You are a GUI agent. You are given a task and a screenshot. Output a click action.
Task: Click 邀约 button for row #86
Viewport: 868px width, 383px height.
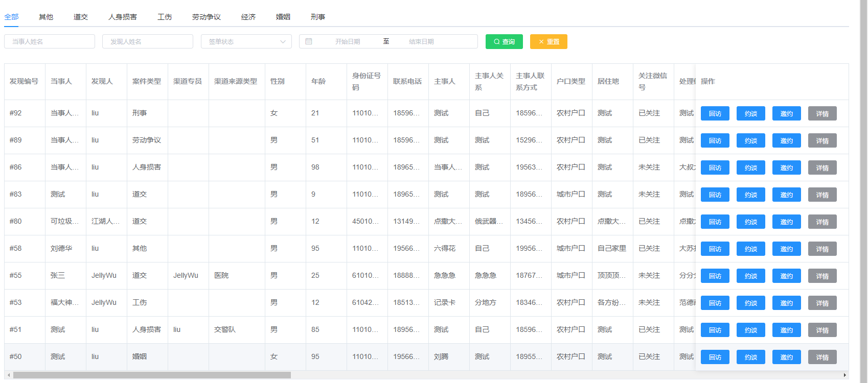coord(787,167)
